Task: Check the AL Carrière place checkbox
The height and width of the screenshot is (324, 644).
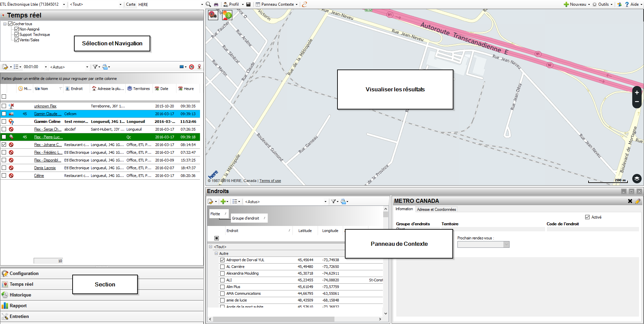Action: [x=222, y=267]
